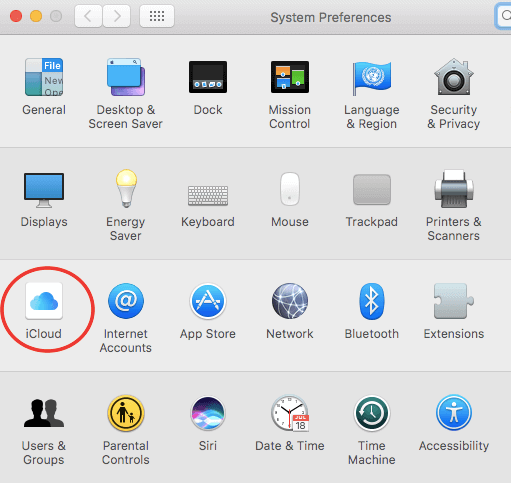Click the Show All grid button

[157, 16]
